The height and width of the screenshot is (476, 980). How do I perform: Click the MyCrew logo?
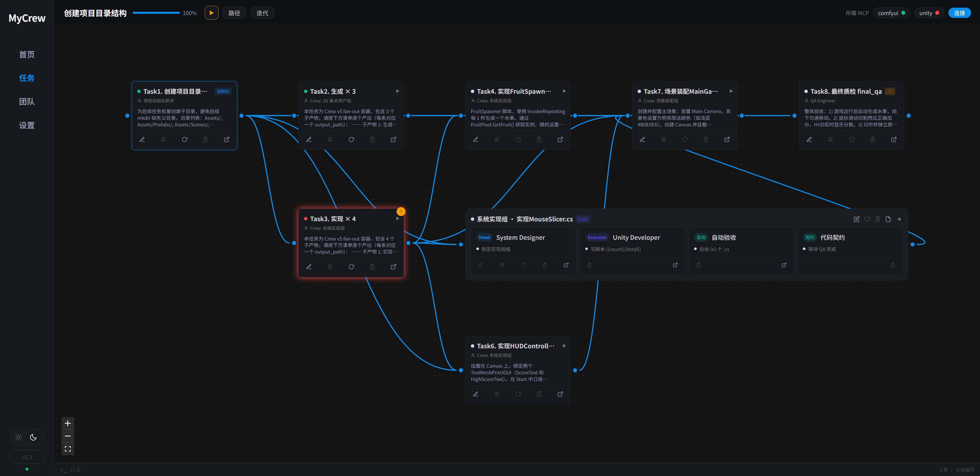[27, 18]
